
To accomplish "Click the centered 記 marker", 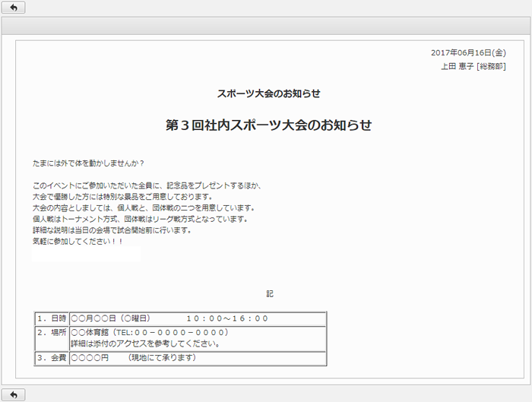I will pos(269,293).
